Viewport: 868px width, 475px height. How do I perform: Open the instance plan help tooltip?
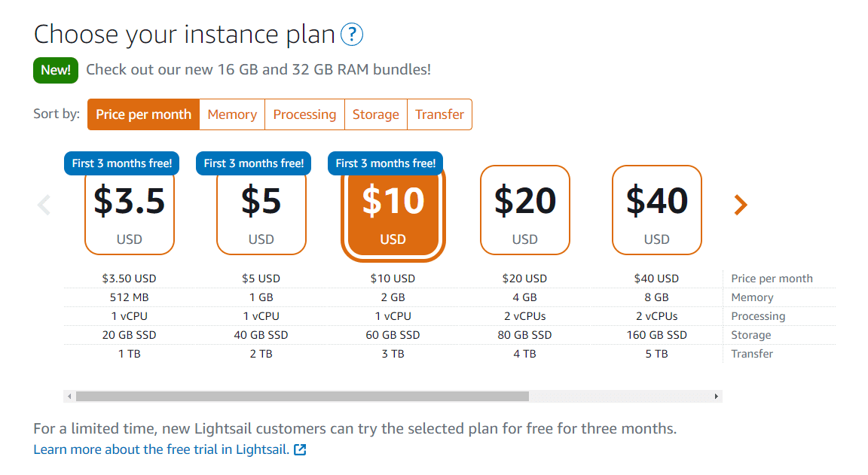pos(351,35)
